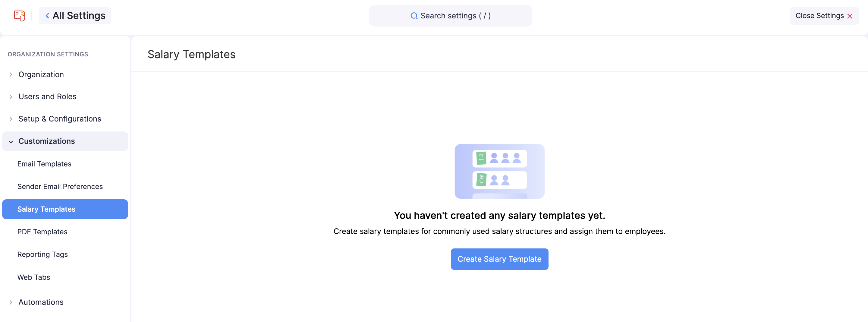The height and width of the screenshot is (322, 868).
Task: Click the salary template illustration
Action: point(499,171)
